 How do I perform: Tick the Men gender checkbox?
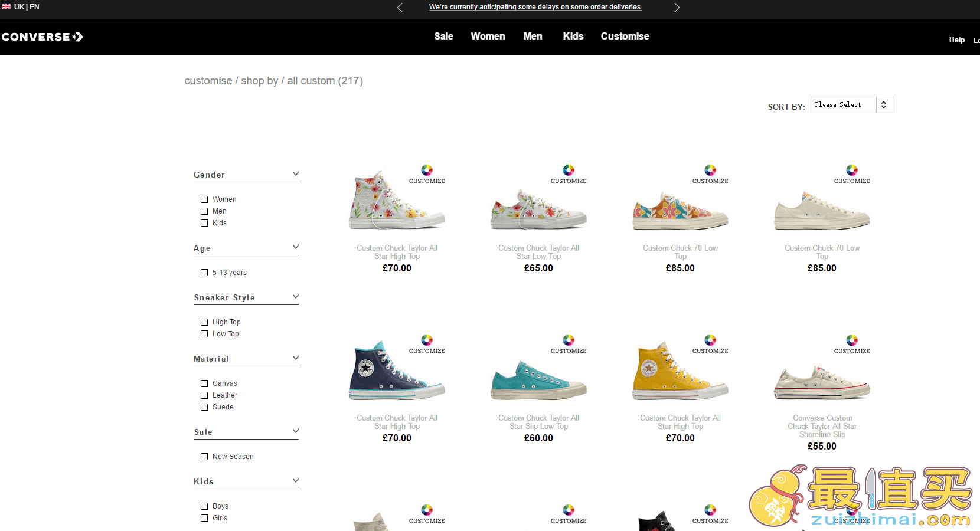click(x=204, y=211)
